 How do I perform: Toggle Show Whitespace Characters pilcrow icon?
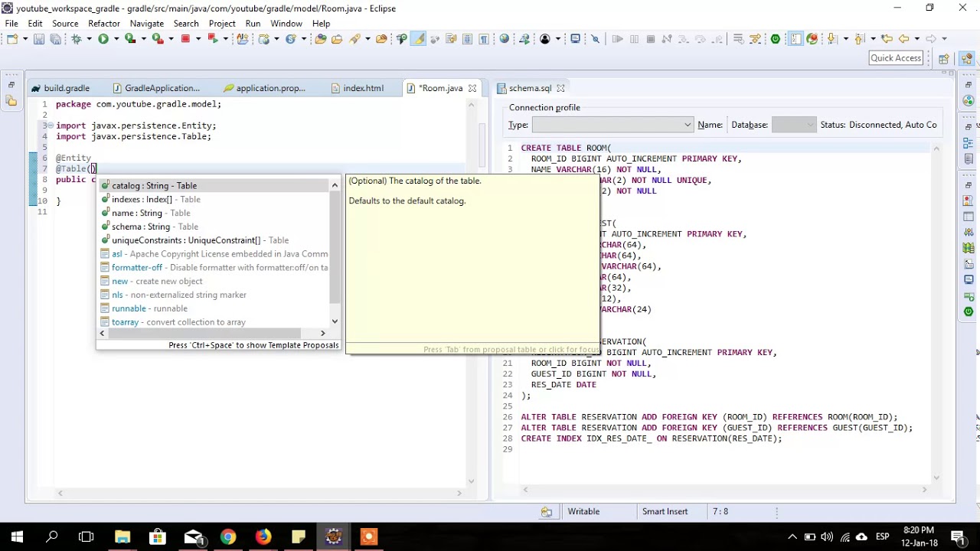[484, 39]
